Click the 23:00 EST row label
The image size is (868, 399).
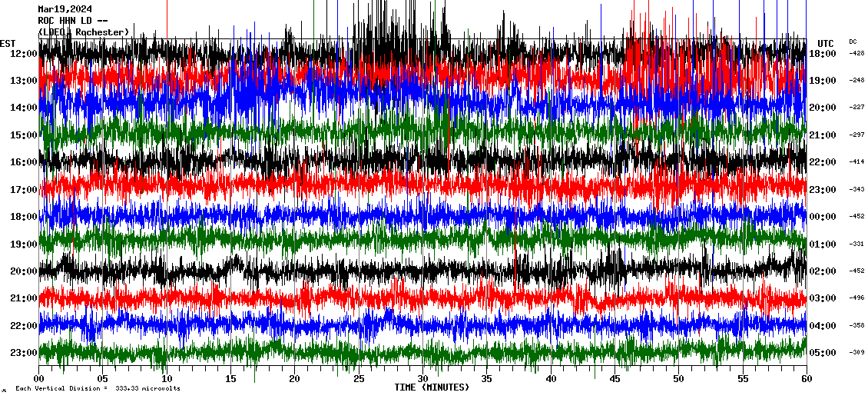click(x=22, y=353)
